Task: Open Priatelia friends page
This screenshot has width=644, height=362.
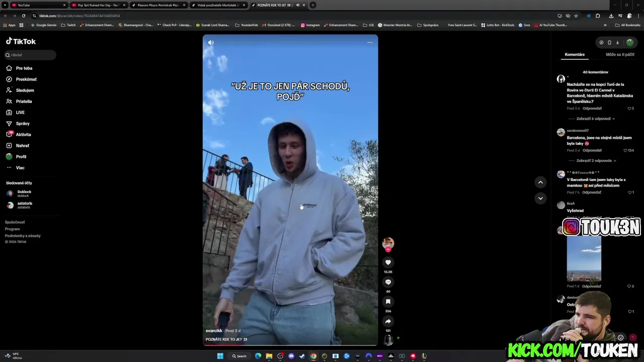Action: tap(19, 102)
